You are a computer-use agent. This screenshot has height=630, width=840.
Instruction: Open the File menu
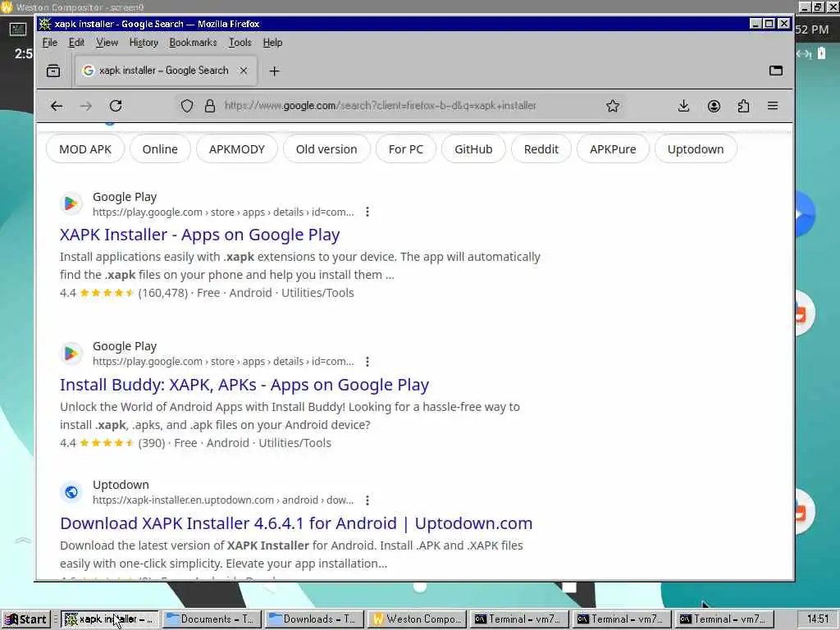pos(50,43)
